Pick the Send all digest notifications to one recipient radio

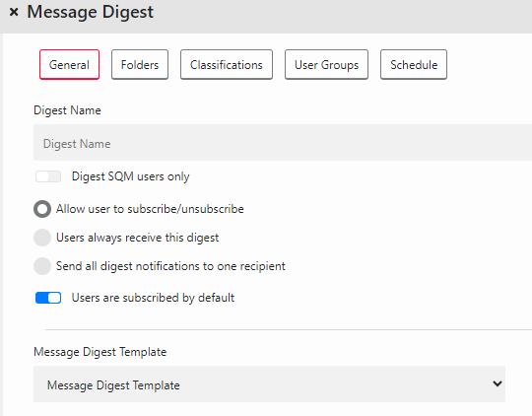pos(42,266)
